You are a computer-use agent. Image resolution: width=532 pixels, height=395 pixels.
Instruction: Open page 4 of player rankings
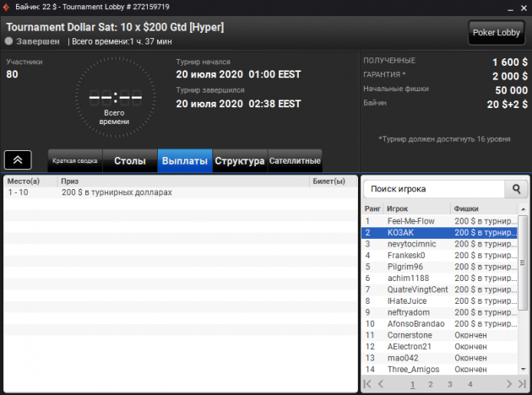(x=470, y=384)
